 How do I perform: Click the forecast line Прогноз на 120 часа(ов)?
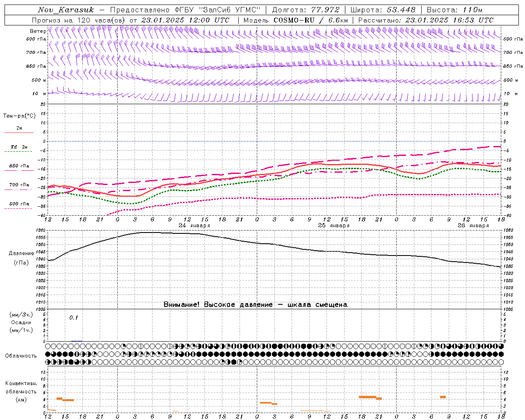80,20
